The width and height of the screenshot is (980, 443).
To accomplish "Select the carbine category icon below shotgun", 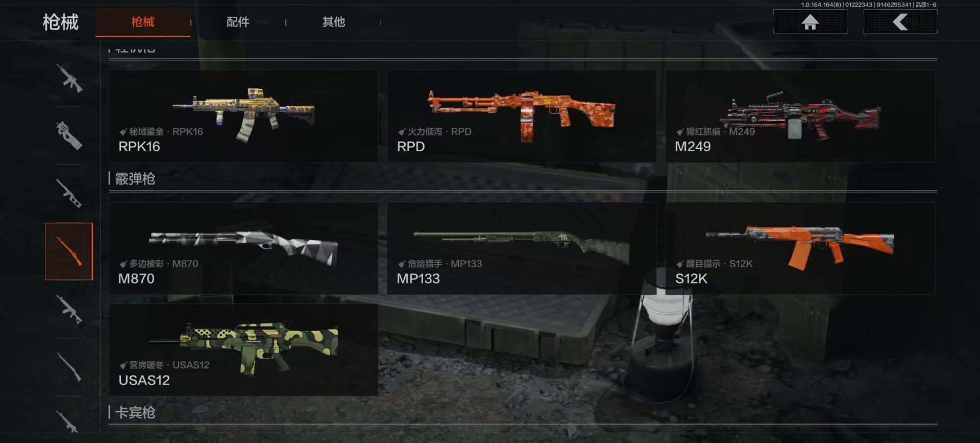I will (69, 310).
